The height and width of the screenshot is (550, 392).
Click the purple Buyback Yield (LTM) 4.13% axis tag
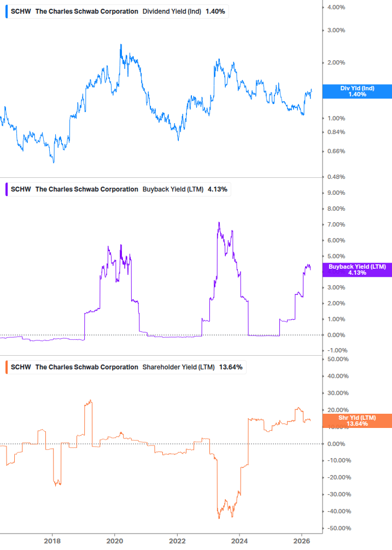[x=358, y=270]
